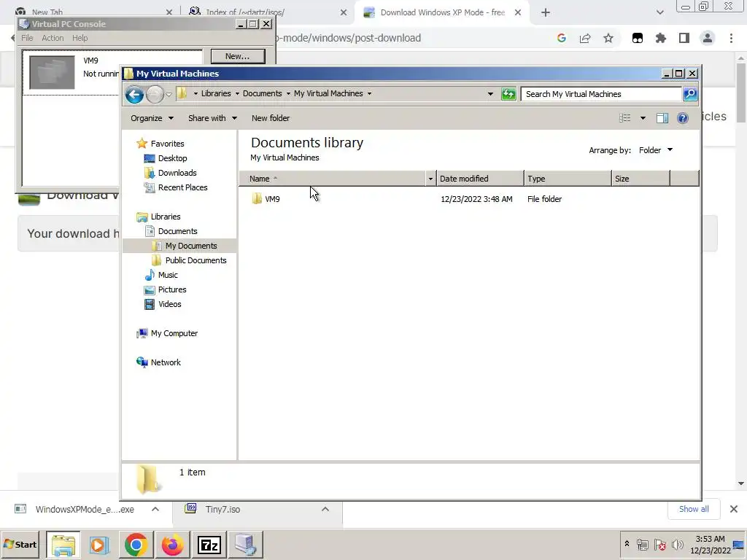The width and height of the screenshot is (747, 560).
Task: Open the recent pages dropdown beside forward arrow
Action: point(169,95)
